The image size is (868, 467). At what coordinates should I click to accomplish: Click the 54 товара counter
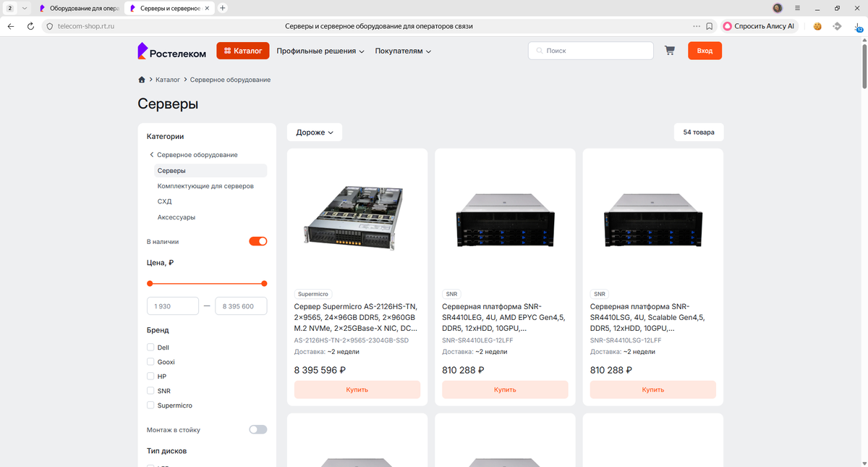click(699, 132)
